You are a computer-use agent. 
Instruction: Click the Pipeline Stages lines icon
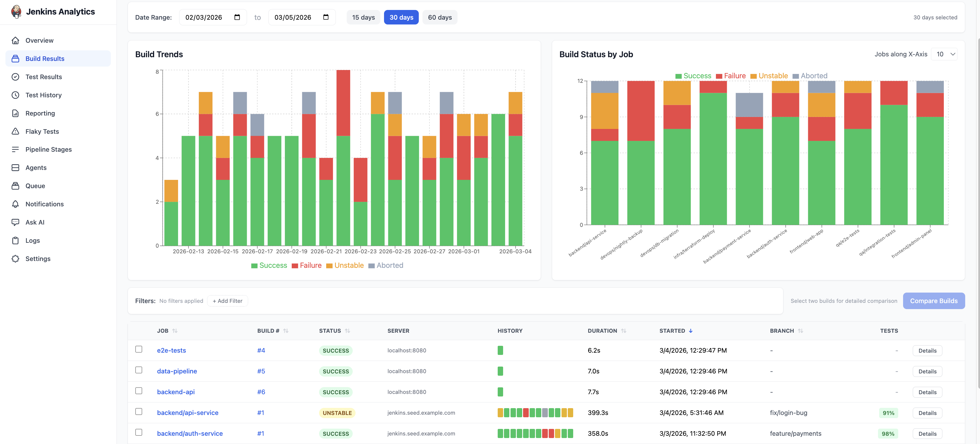point(15,149)
